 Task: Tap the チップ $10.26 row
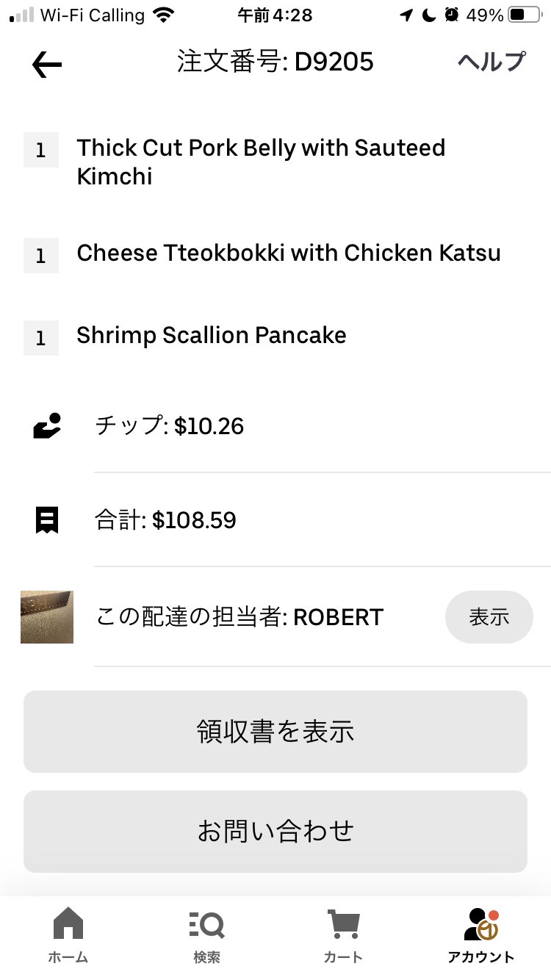pyautogui.click(x=170, y=426)
